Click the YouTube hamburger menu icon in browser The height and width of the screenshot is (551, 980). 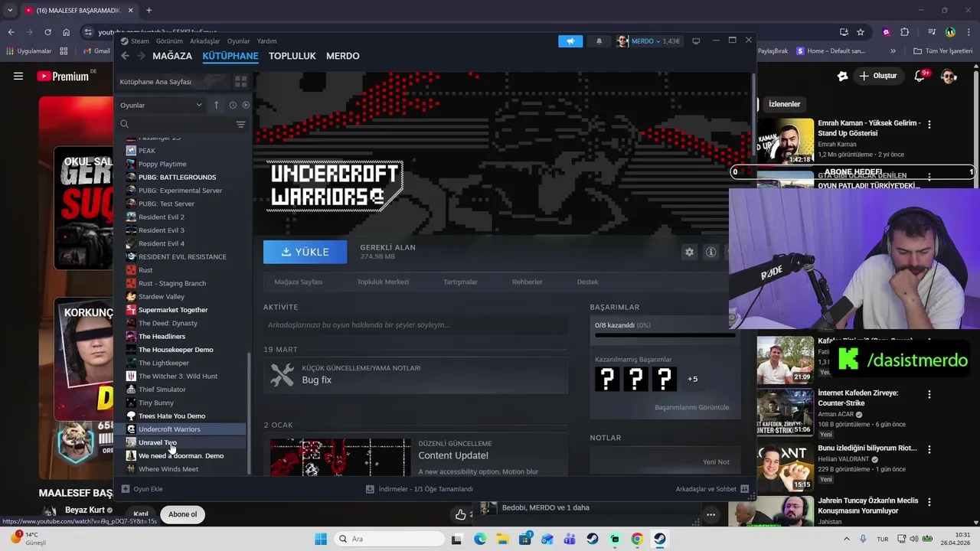pyautogui.click(x=18, y=76)
